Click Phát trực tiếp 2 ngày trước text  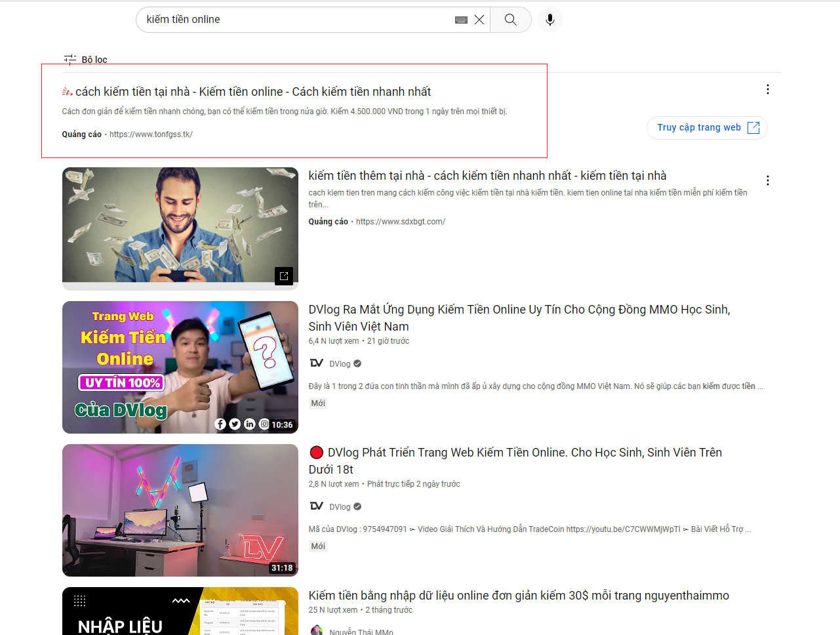(x=414, y=484)
